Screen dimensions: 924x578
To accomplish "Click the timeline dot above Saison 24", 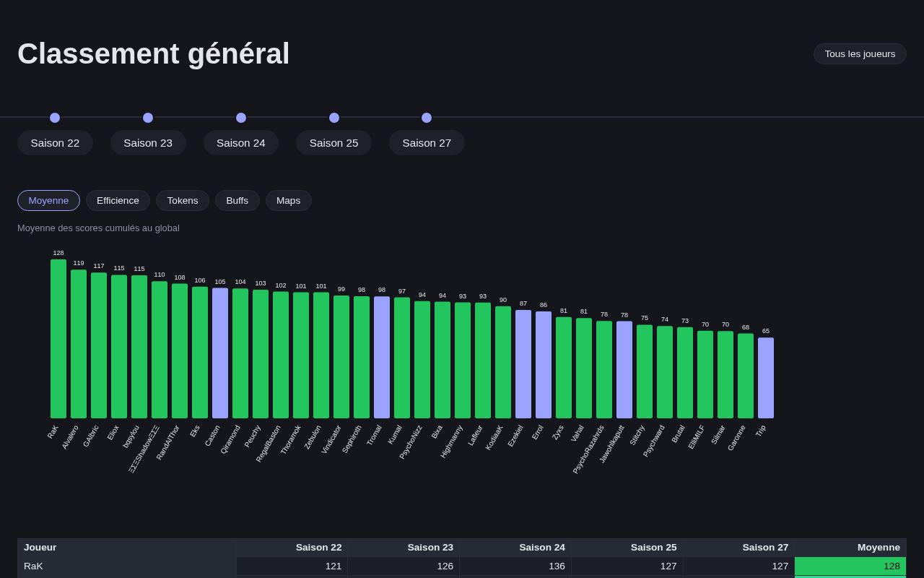I will (241, 118).
